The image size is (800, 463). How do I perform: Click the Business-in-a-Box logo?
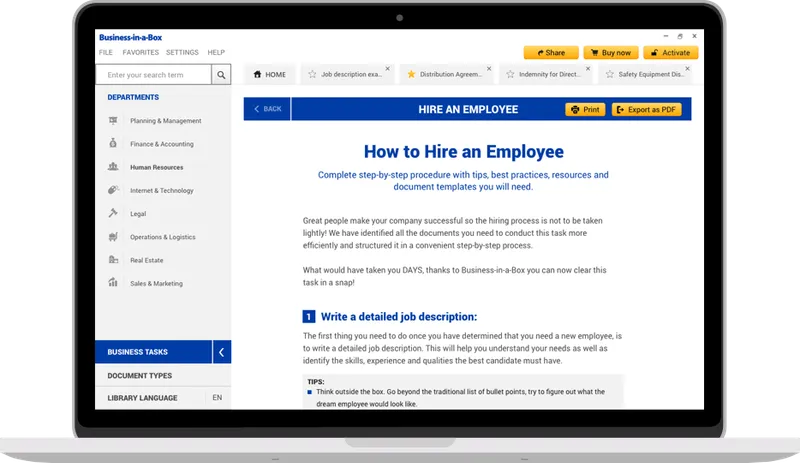[130, 37]
